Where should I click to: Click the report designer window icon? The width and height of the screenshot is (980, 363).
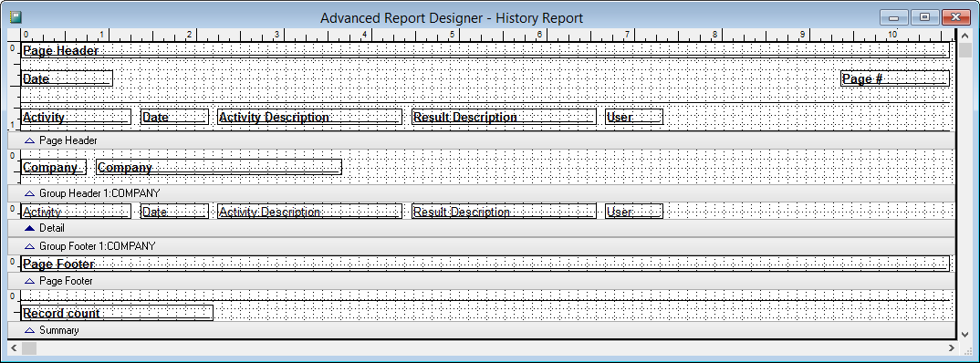point(16,17)
